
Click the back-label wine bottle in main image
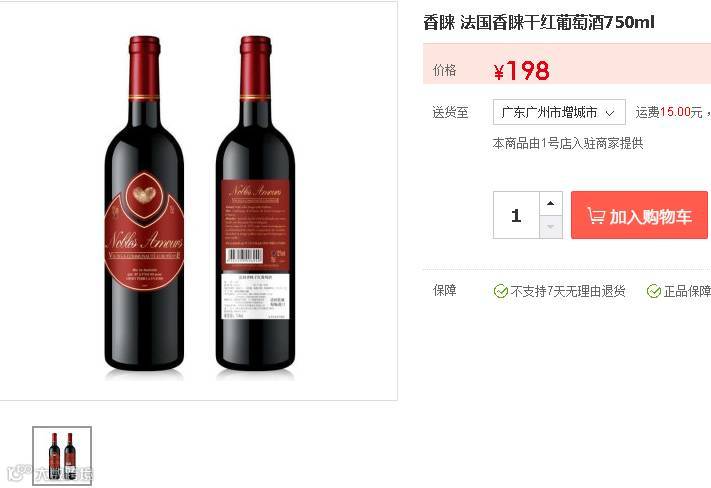[255, 204]
